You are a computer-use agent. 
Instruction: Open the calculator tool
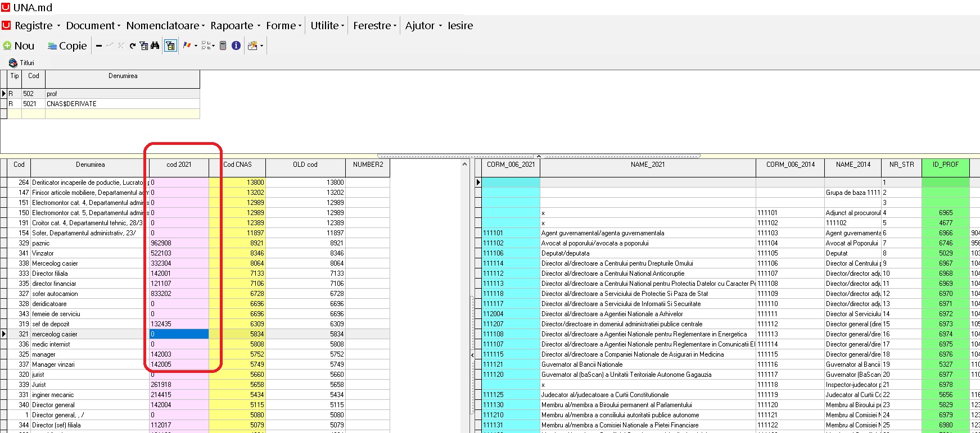click(x=223, y=46)
